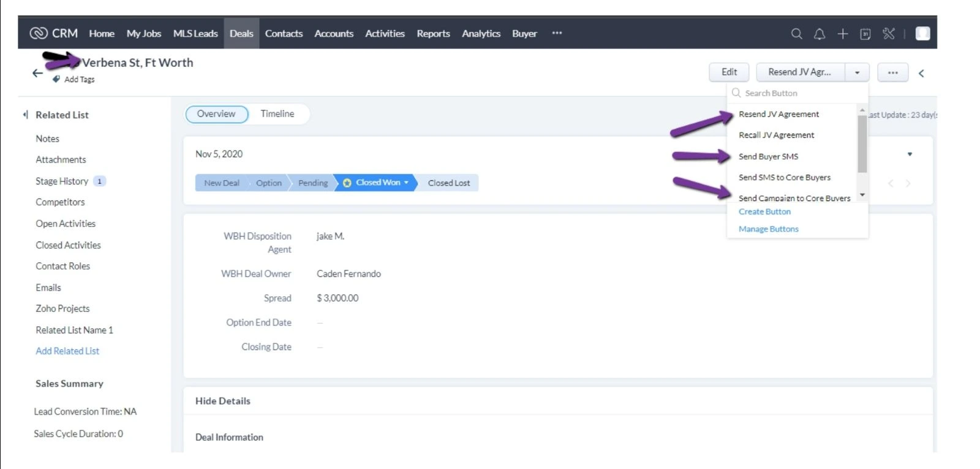Select the Pending stage

click(313, 183)
